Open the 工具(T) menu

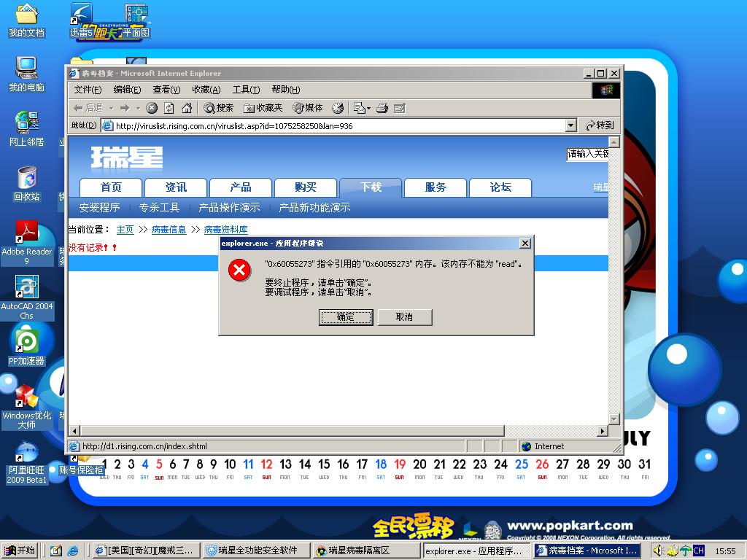pyautogui.click(x=246, y=90)
